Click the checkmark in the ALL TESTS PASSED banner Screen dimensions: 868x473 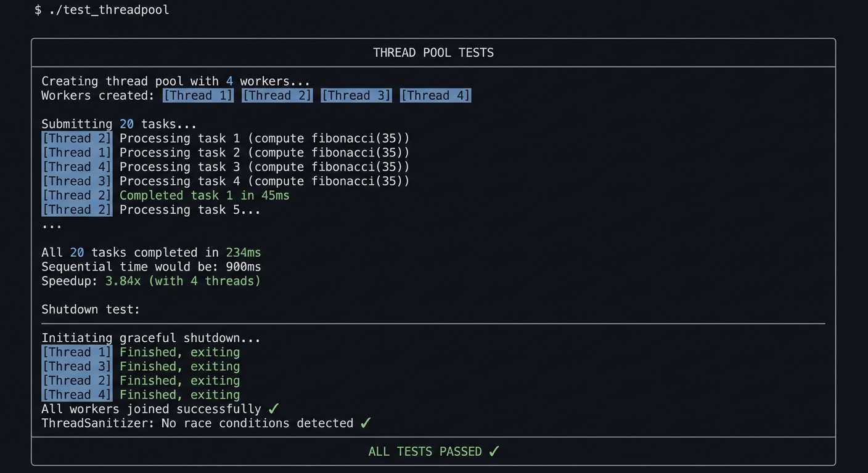tap(493, 451)
